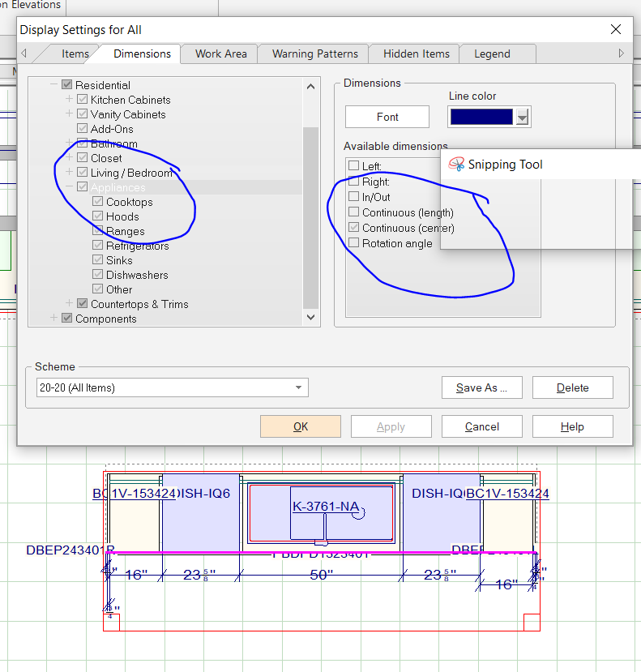Open the Scheme dropdown list
The image size is (641, 672).
pyautogui.click(x=299, y=387)
